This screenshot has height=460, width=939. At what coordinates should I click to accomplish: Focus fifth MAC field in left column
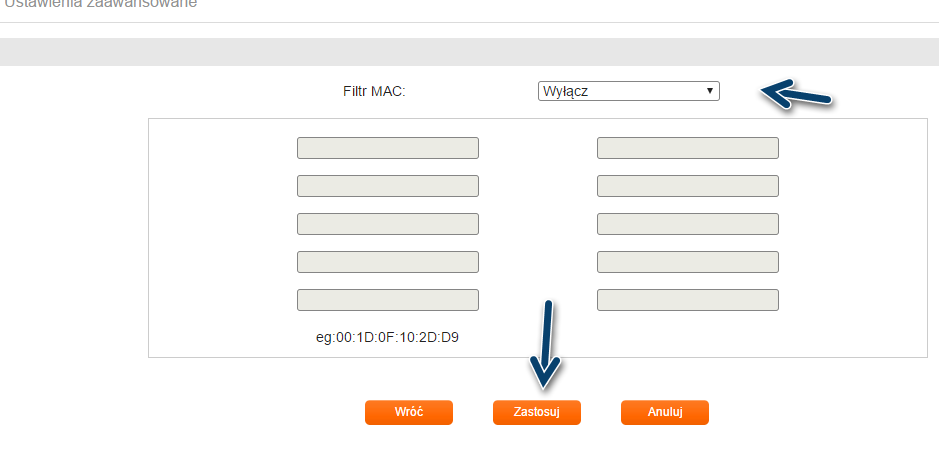(x=387, y=300)
